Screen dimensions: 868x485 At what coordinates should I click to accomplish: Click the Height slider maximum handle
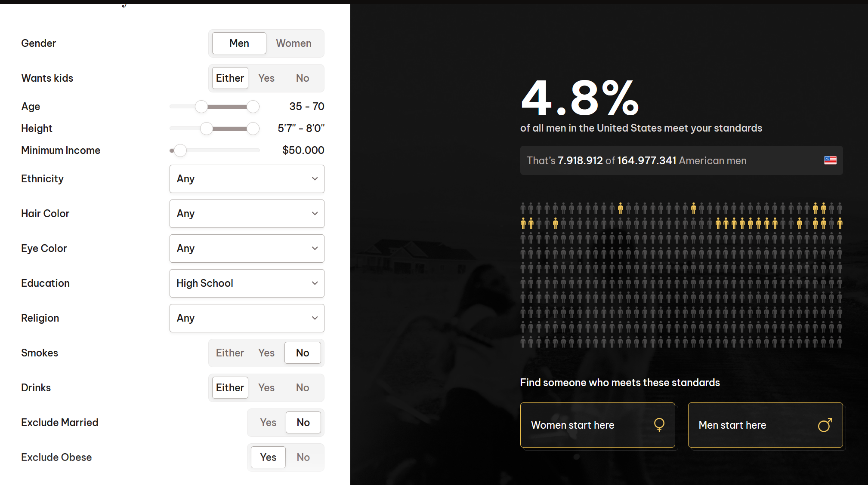(x=253, y=129)
